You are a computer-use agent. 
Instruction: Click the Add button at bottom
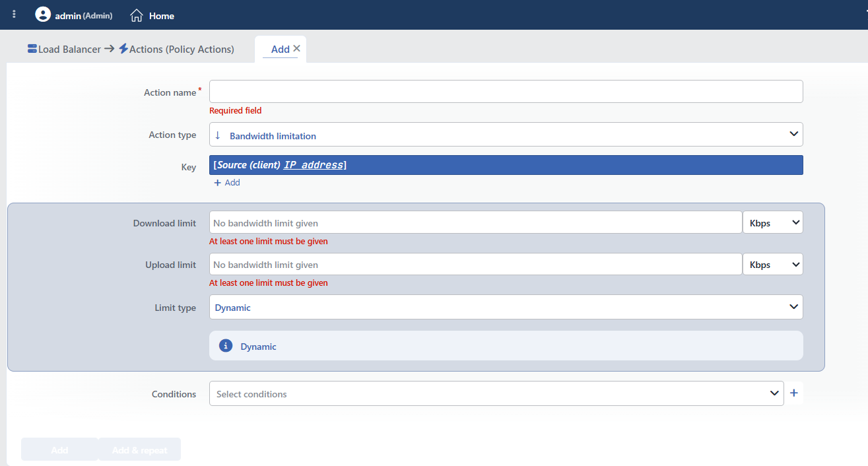[x=59, y=449]
